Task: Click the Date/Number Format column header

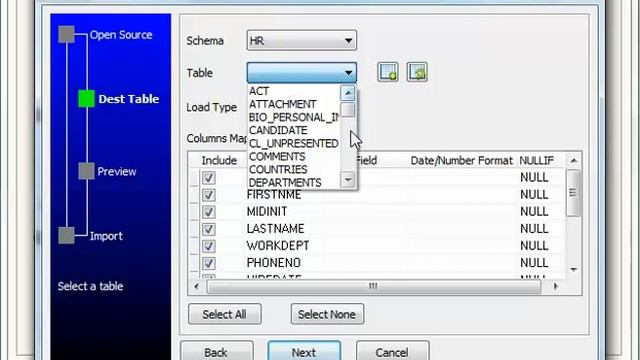Action: point(462,160)
